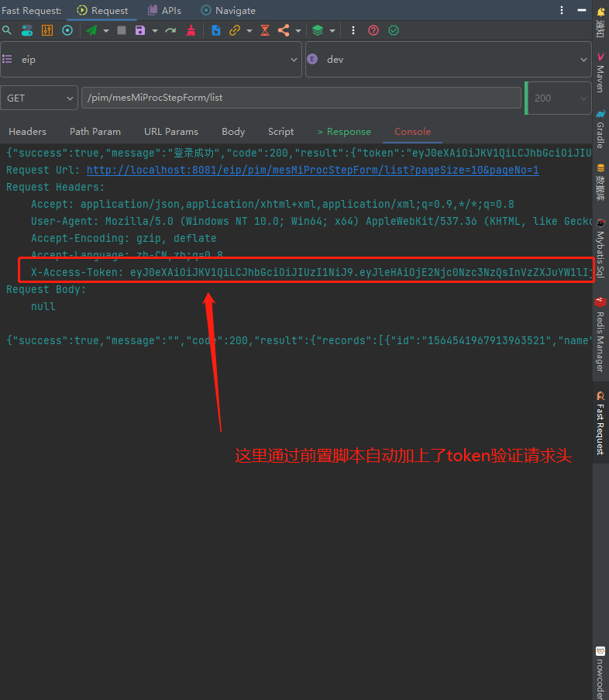
Task: Change the GET HTTP method dropdown
Action: click(40, 98)
